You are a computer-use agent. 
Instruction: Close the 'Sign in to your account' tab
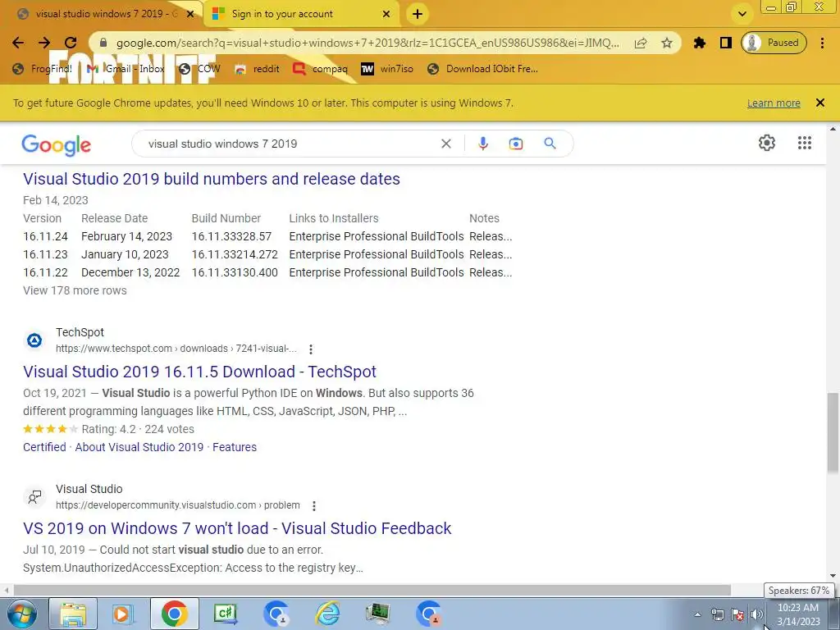[x=386, y=14]
